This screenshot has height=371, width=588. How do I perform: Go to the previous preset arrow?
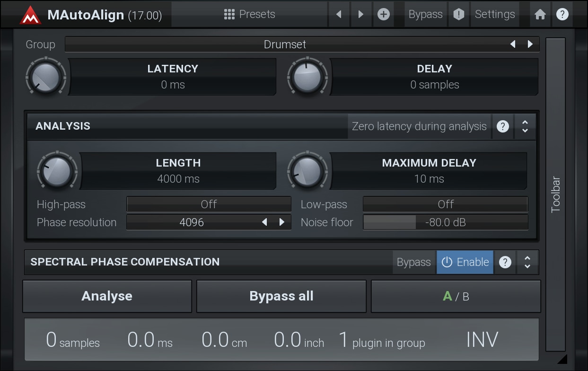(339, 15)
